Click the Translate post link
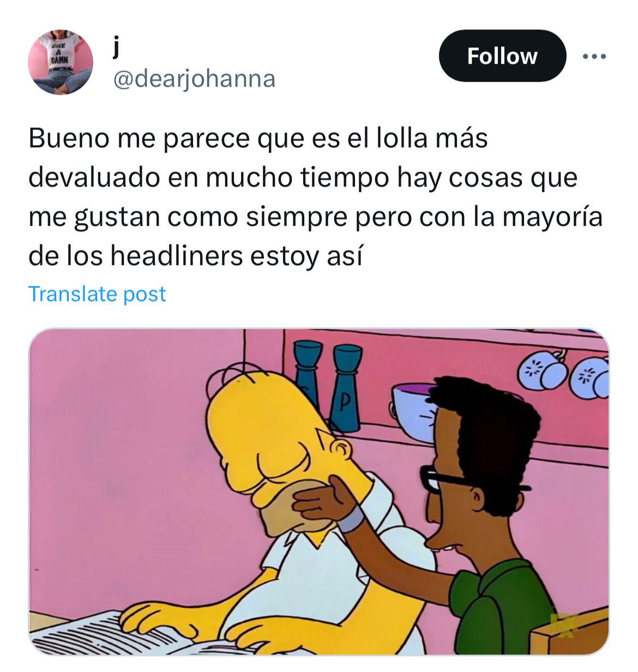 97,294
